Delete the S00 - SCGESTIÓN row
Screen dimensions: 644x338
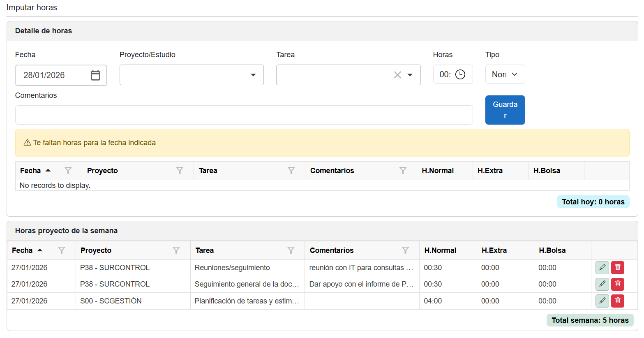click(617, 301)
